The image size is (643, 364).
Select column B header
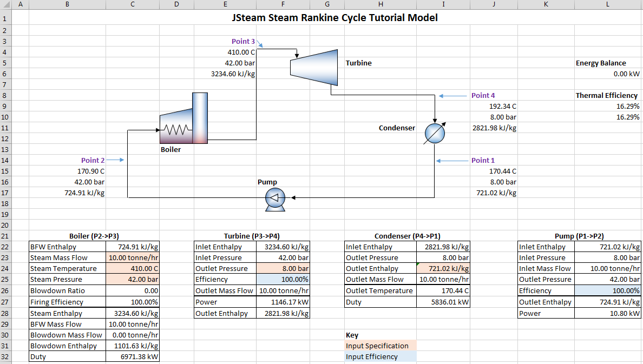67,4
